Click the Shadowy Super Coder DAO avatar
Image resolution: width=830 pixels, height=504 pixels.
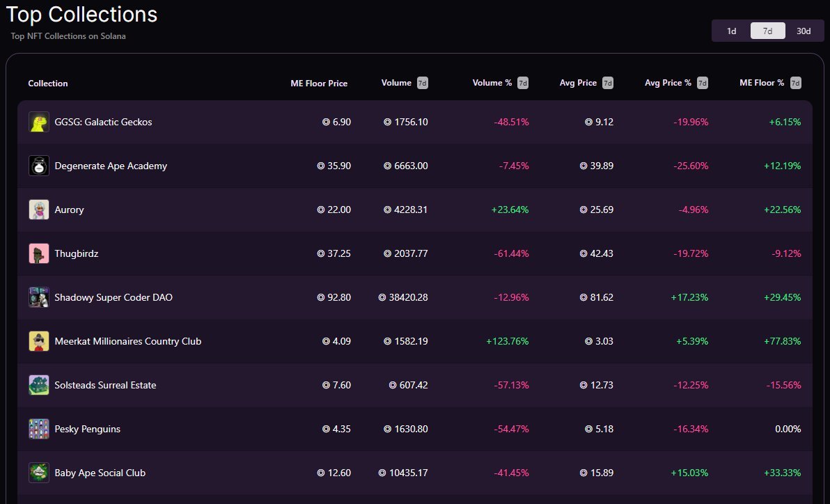38,297
